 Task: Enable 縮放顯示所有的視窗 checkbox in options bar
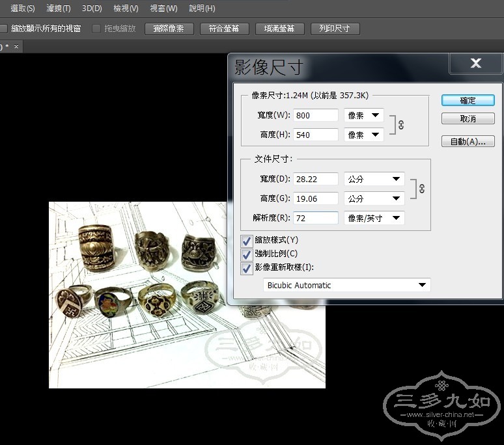4,29
